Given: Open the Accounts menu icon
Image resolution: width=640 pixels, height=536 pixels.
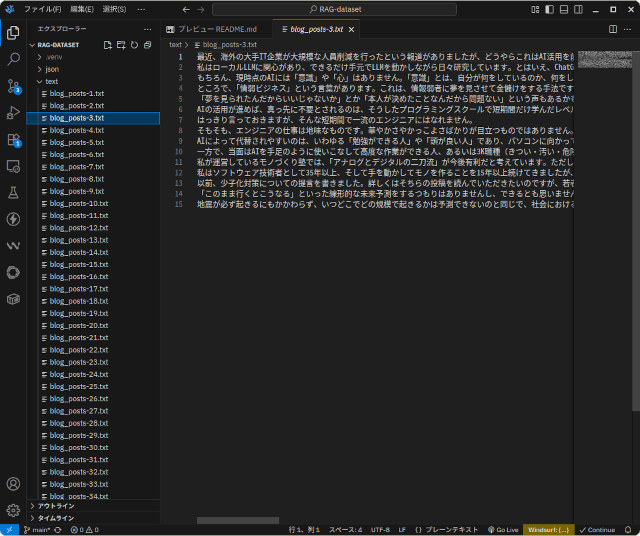Looking at the screenshot, I should point(13,484).
